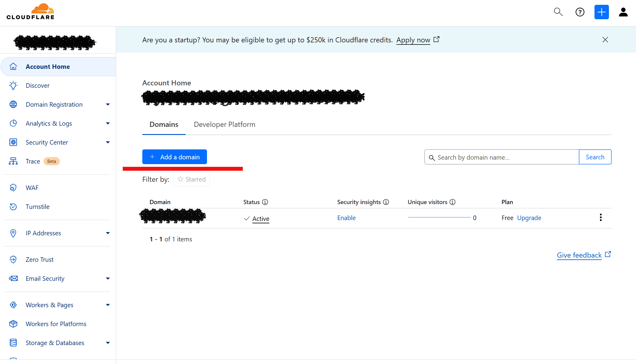Click the Security insights info icon
The width and height of the screenshot is (636, 364).
tap(386, 202)
